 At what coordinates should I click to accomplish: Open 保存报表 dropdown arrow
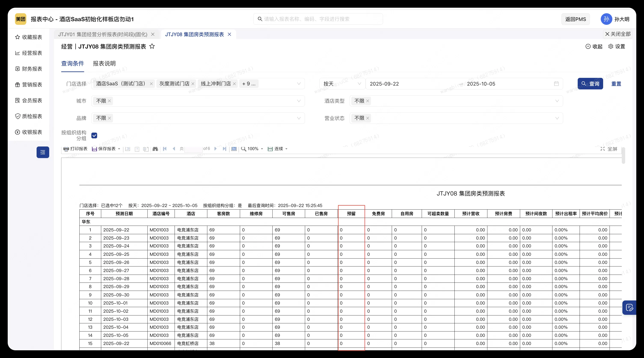click(119, 149)
